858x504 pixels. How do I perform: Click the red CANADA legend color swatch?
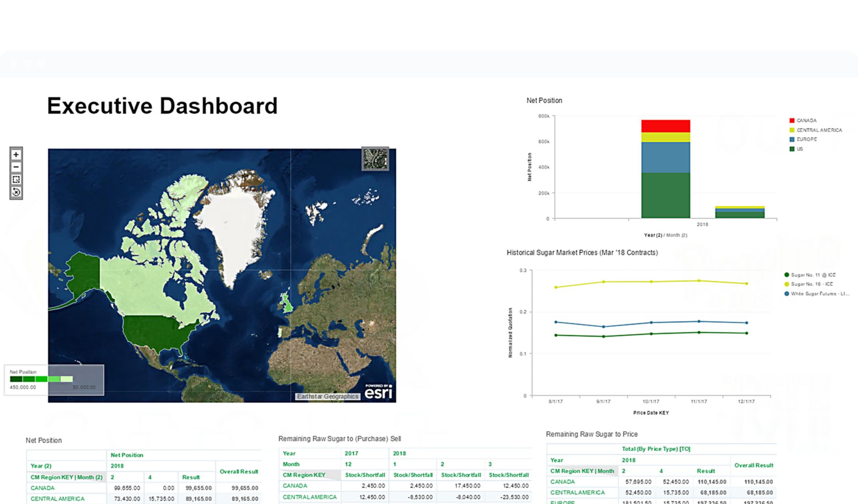792,121
